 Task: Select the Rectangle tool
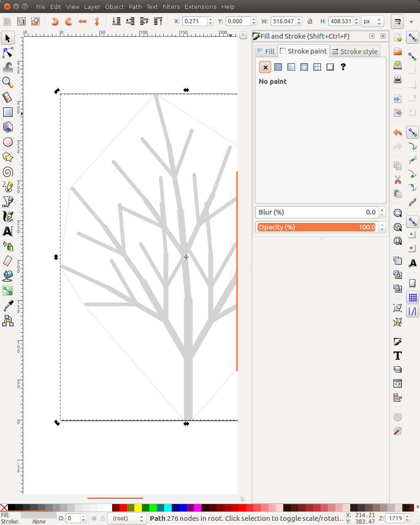point(8,112)
